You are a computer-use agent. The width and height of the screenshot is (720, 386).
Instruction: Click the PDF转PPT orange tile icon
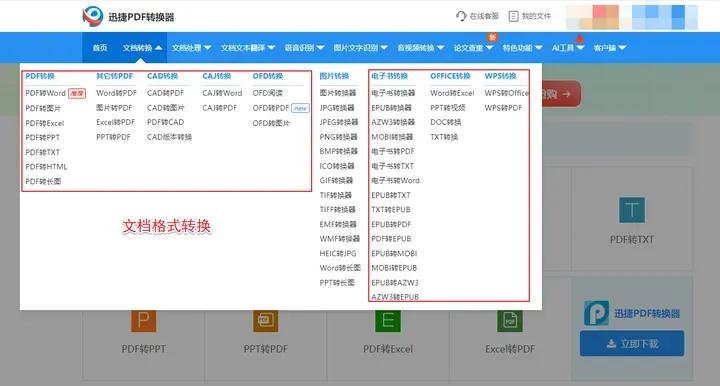[143, 320]
